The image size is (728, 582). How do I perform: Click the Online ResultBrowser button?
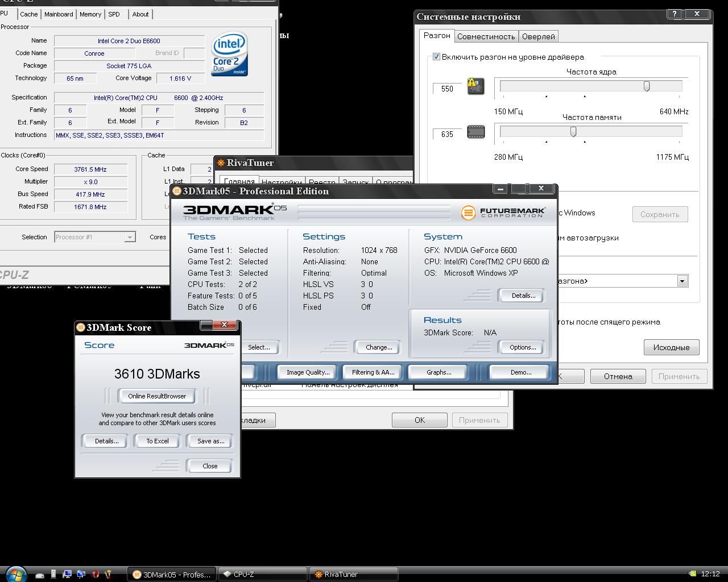[157, 396]
